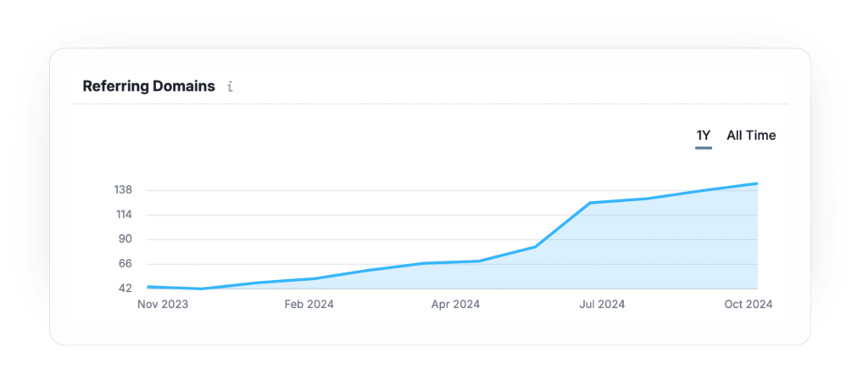The width and height of the screenshot is (868, 387).
Task: Click the Referring Domains heading
Action: click(x=148, y=87)
